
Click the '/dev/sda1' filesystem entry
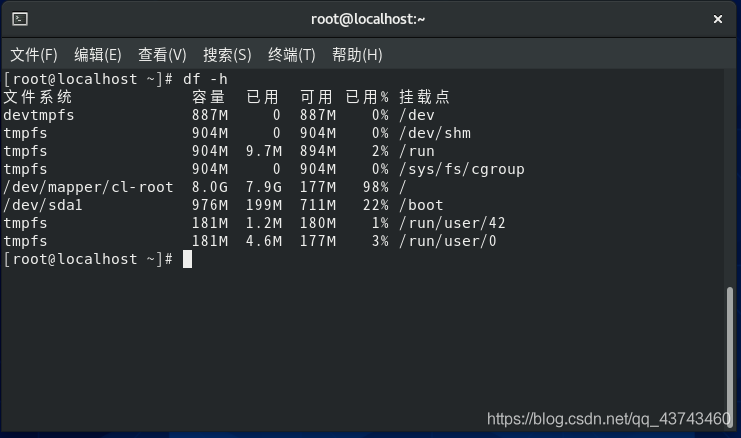pos(43,205)
